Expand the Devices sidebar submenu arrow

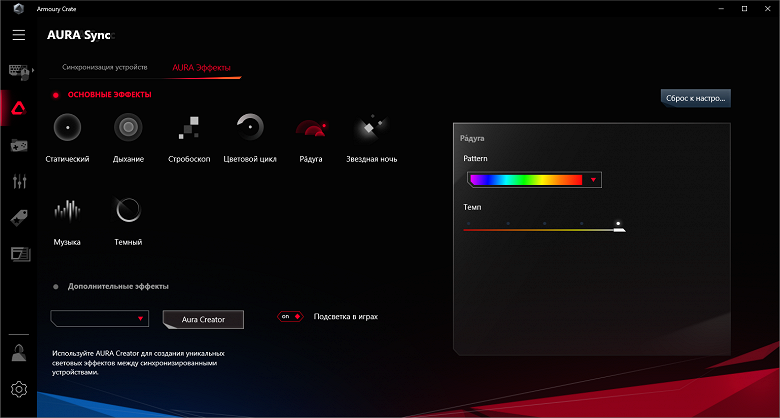coord(33,70)
